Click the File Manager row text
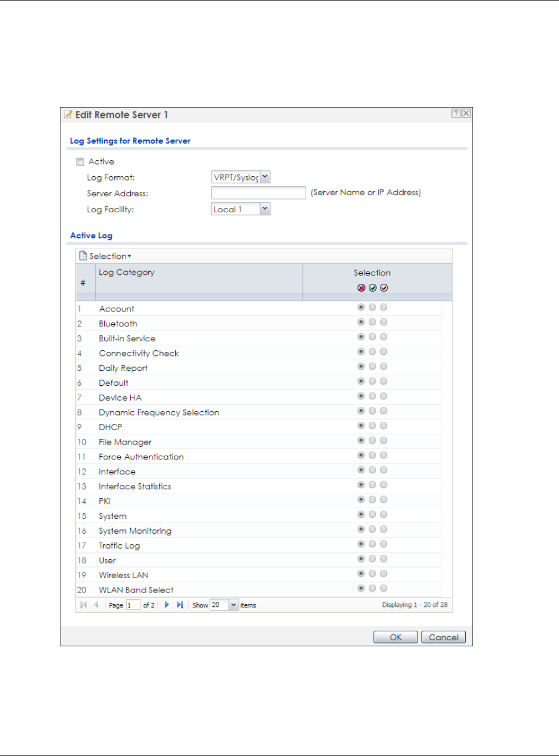This screenshot has width=559, height=756. pyautogui.click(x=125, y=442)
